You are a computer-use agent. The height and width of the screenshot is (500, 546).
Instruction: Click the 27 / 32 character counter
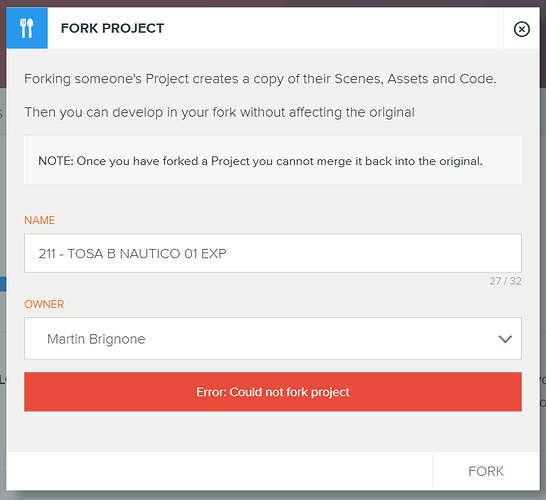pos(505,281)
